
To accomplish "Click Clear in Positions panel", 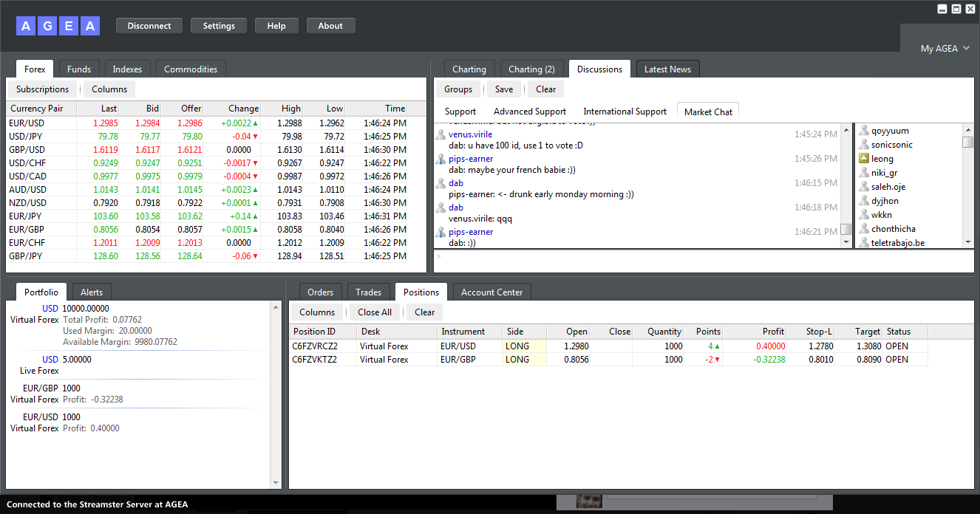I will [425, 312].
